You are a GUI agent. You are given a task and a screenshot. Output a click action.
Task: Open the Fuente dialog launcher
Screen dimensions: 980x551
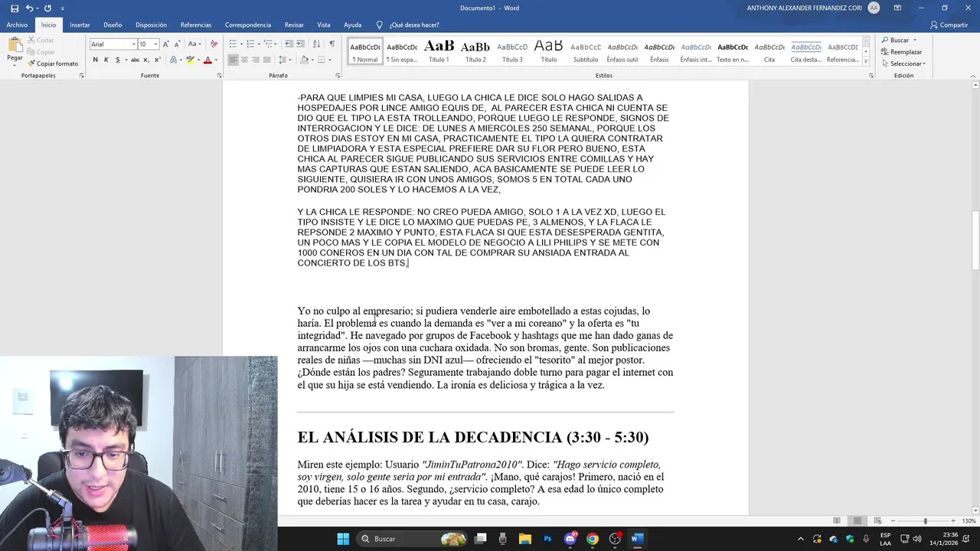pyautogui.click(x=220, y=76)
